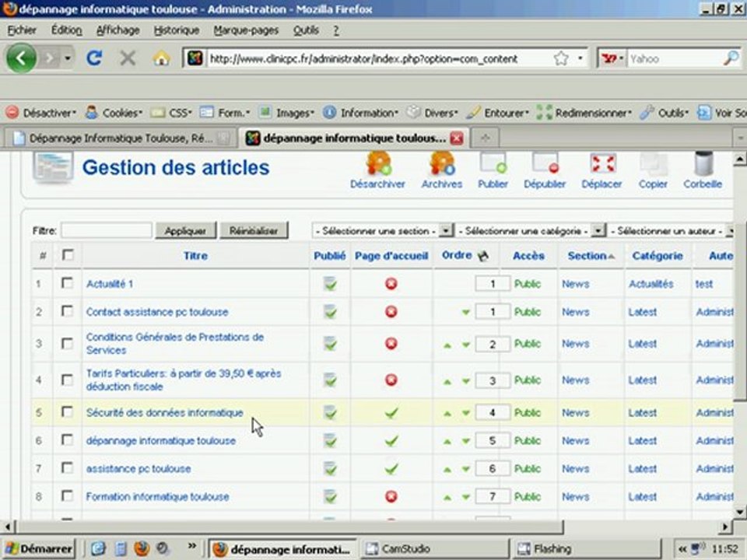Check the box for Conditions Générales de Prestations

(67, 343)
